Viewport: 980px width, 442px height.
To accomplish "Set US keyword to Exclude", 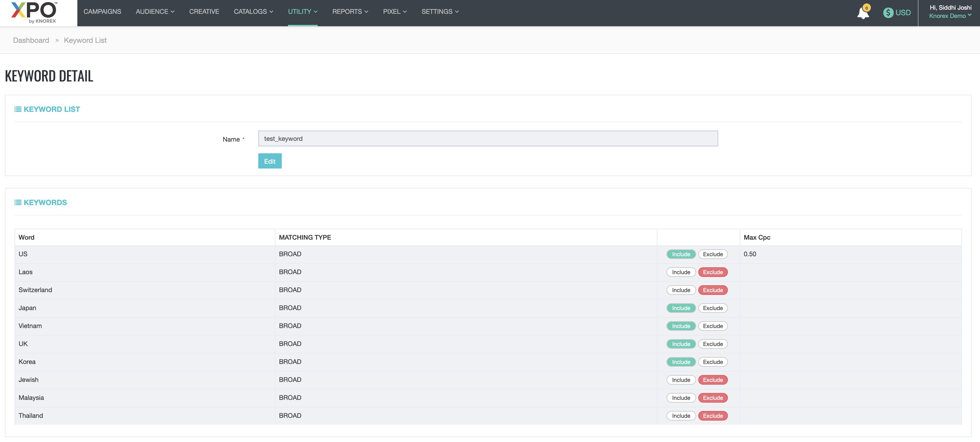I will point(712,254).
